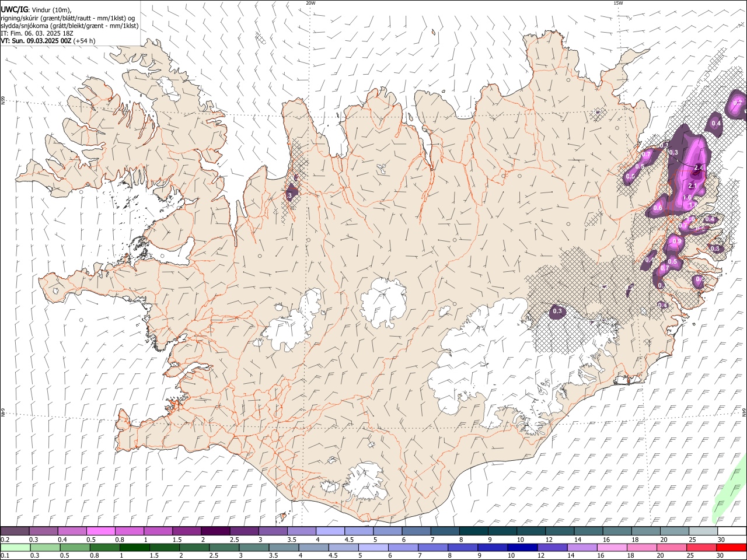Click the light lavender 4–4.5 upper legend swatch
The height and width of the screenshot is (560, 747).
click(x=329, y=531)
